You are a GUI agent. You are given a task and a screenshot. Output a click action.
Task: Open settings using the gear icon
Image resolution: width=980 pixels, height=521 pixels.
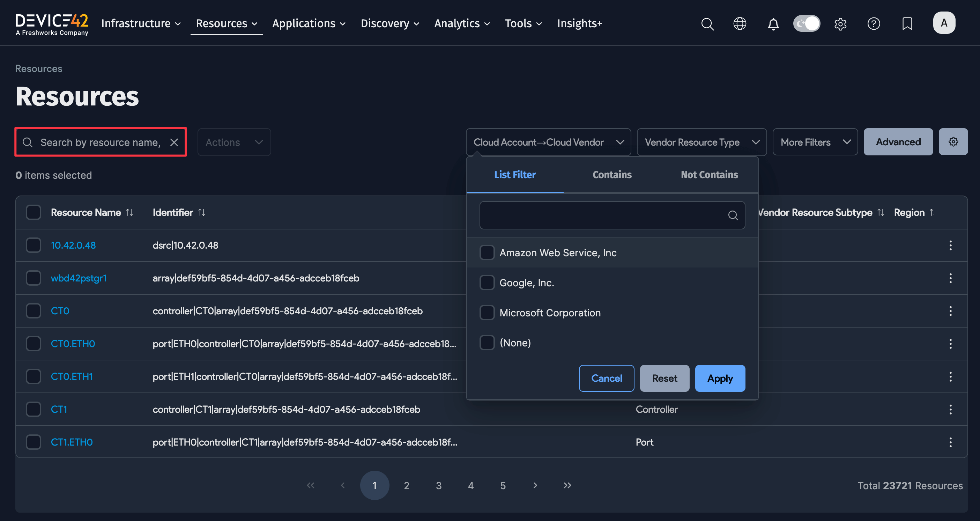[840, 24]
